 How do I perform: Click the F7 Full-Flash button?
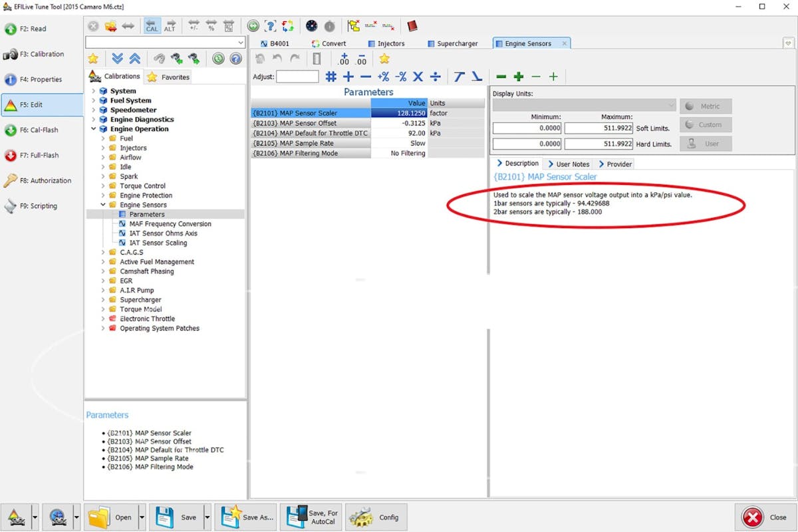coord(41,155)
